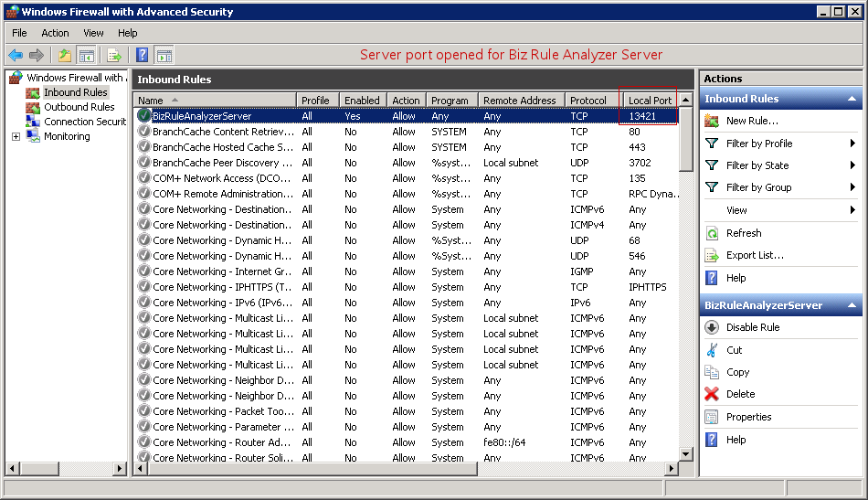This screenshot has height=500, width=868.
Task: Click Delete in the Actions pane
Action: (x=740, y=394)
